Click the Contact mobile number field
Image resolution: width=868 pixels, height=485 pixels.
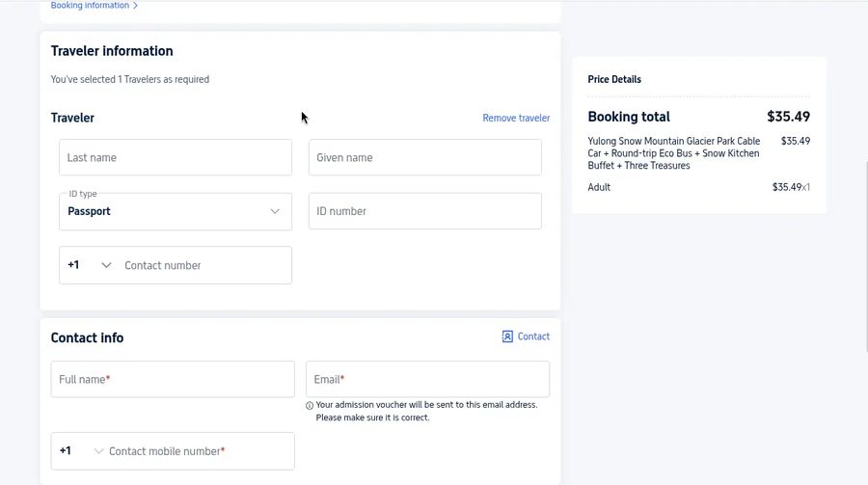(x=200, y=451)
